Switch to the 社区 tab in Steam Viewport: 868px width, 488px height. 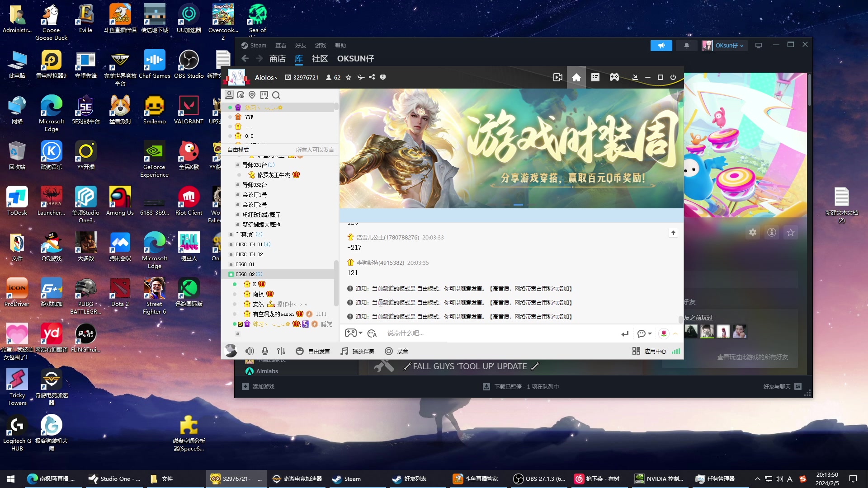320,59
